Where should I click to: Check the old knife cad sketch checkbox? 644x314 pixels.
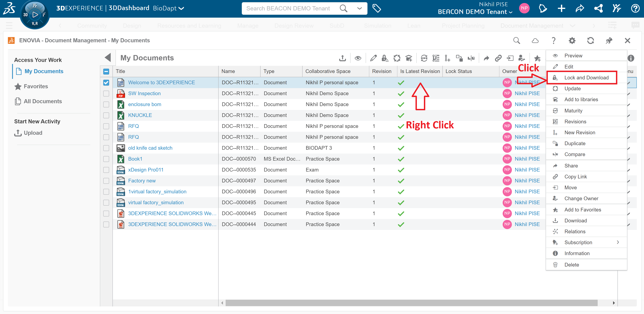click(106, 148)
